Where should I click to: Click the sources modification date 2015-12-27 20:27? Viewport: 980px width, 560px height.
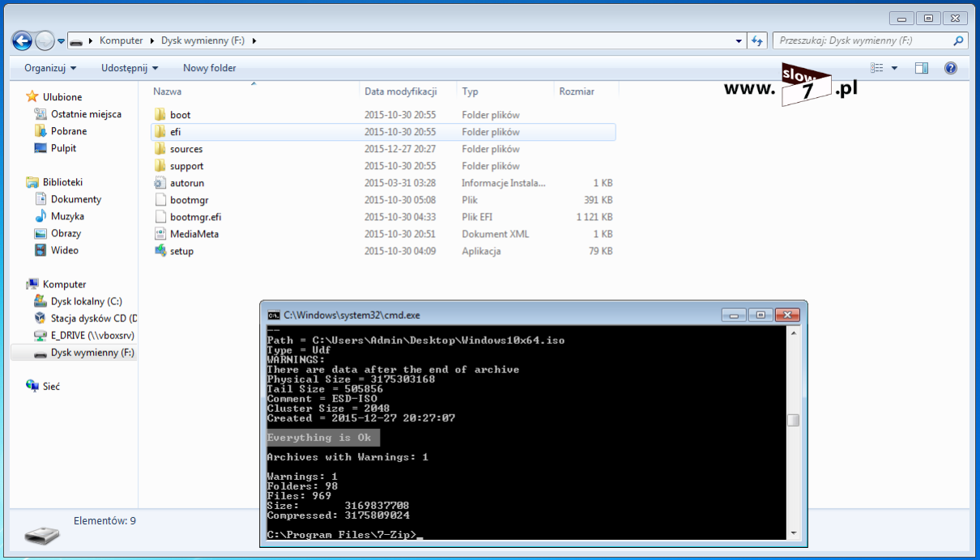(399, 149)
